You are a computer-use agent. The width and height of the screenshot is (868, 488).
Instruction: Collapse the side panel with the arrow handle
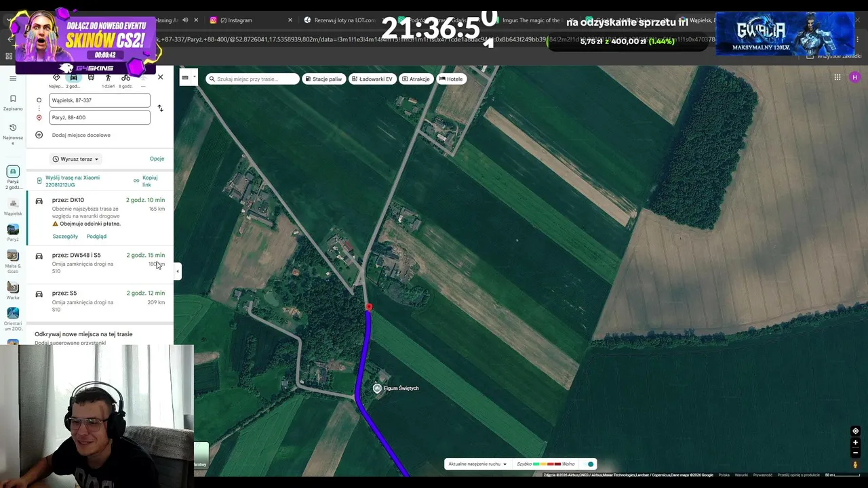[177, 271]
